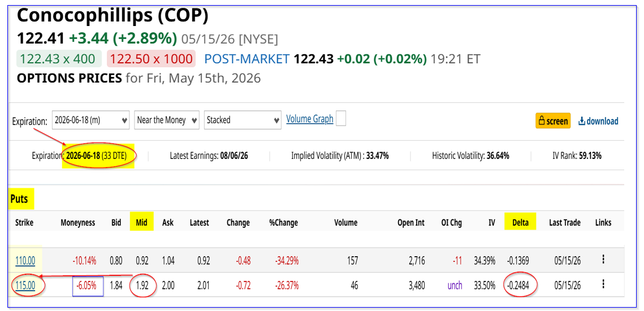The width and height of the screenshot is (644, 311).
Task: Sort by Strike column header
Action: pyautogui.click(x=24, y=223)
